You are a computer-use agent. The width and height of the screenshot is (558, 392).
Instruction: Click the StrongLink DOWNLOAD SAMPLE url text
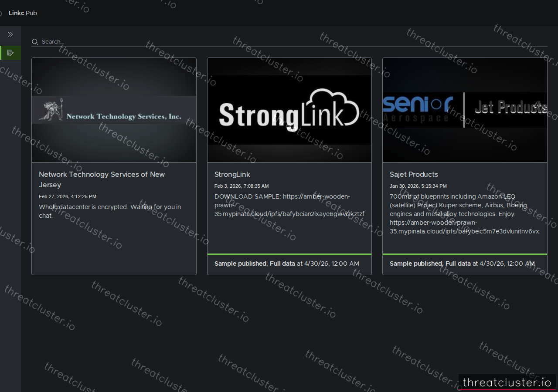[289, 205]
